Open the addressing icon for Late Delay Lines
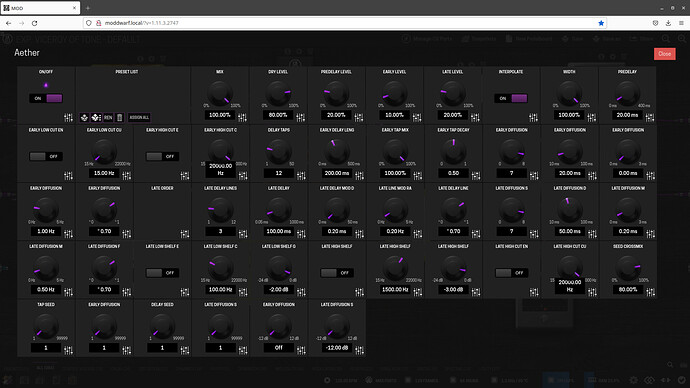 [x=243, y=234]
